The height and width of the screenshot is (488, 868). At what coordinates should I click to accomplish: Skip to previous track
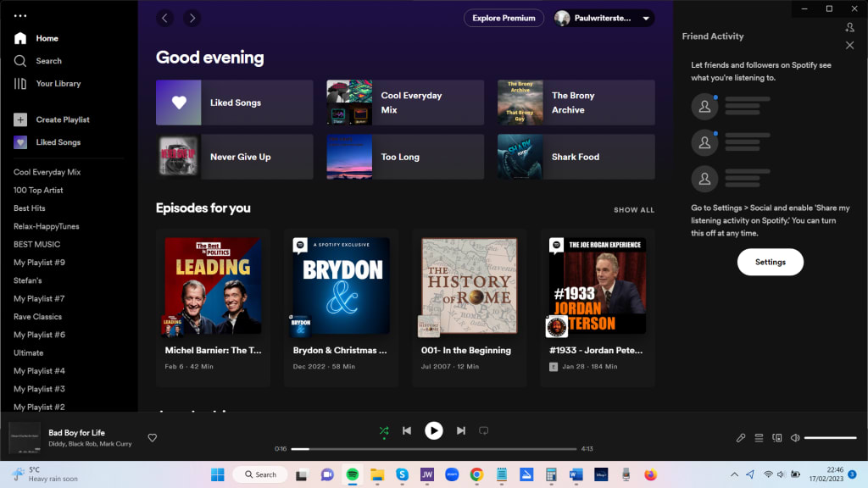407,430
